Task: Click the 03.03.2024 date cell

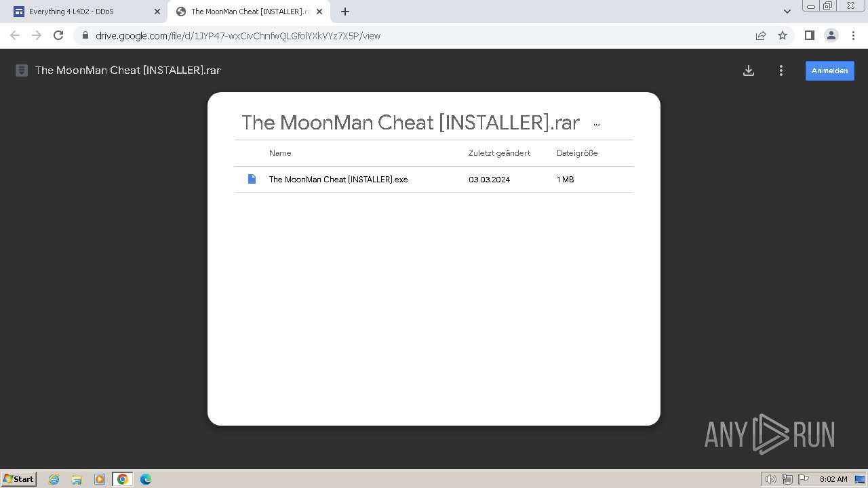Action: 489,180
